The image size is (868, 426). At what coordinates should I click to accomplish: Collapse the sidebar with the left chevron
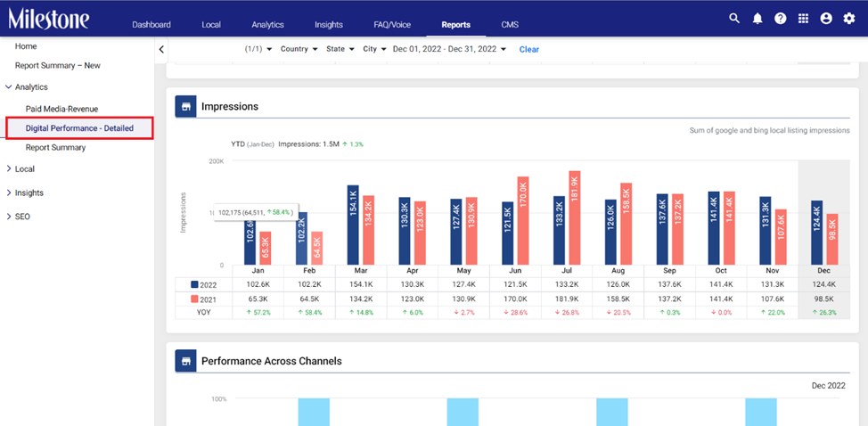click(x=161, y=49)
